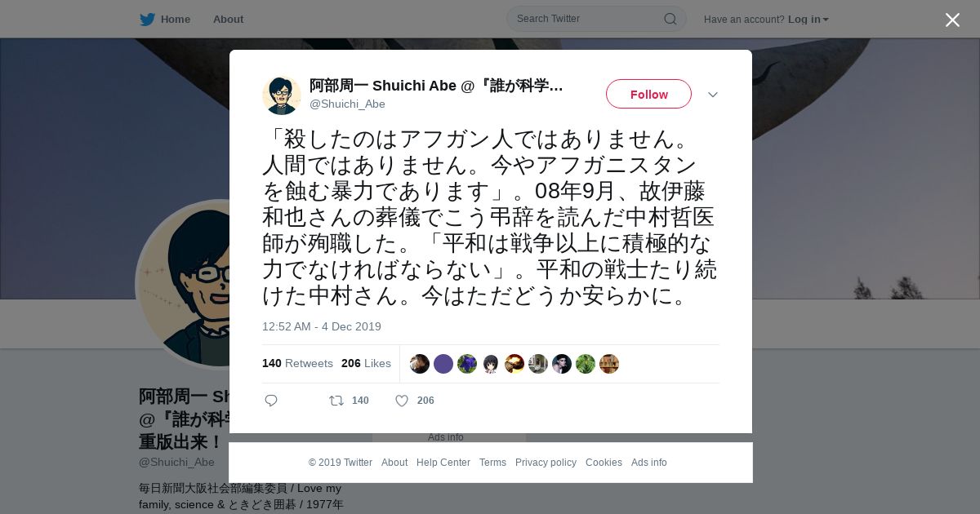Click the retweet arrows icon
The height and width of the screenshot is (514, 980).
coord(336,401)
